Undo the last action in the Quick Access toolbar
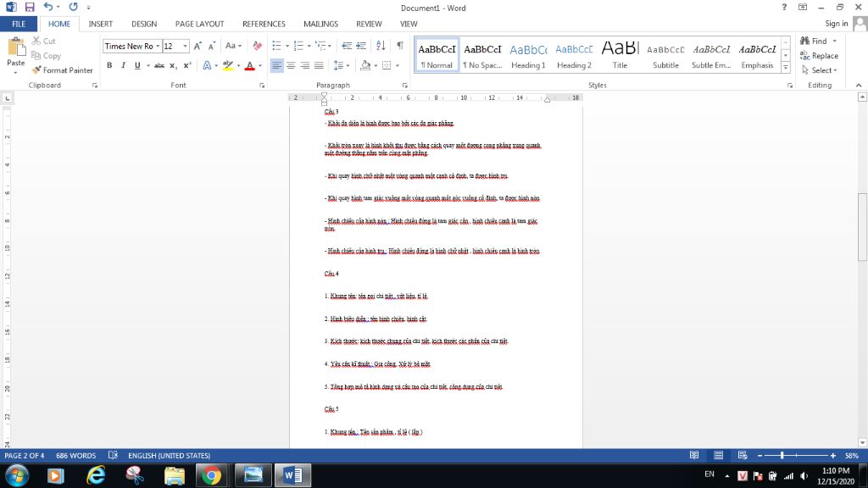868x488 pixels. click(x=48, y=7)
